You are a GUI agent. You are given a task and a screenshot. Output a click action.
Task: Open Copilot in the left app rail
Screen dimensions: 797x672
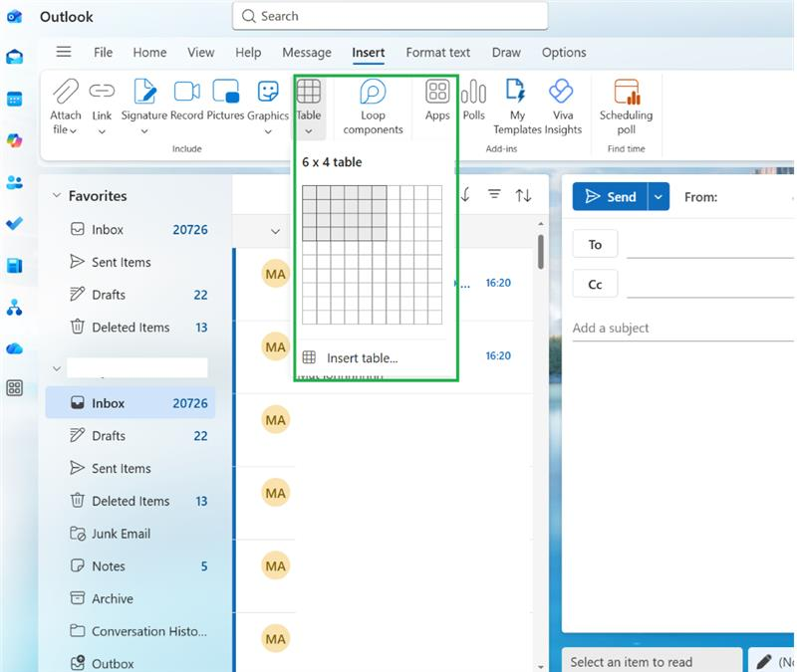pos(14,140)
